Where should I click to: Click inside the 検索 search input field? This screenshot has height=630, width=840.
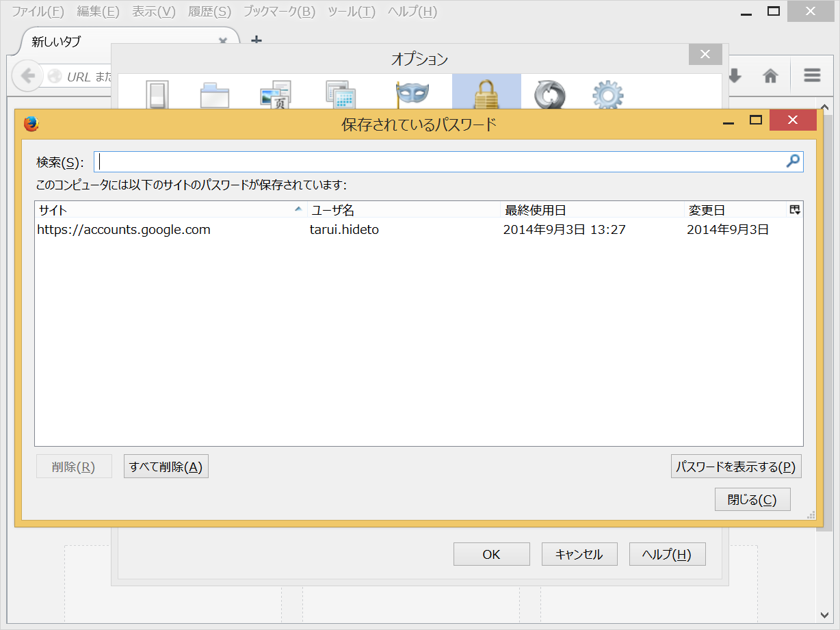(x=445, y=161)
